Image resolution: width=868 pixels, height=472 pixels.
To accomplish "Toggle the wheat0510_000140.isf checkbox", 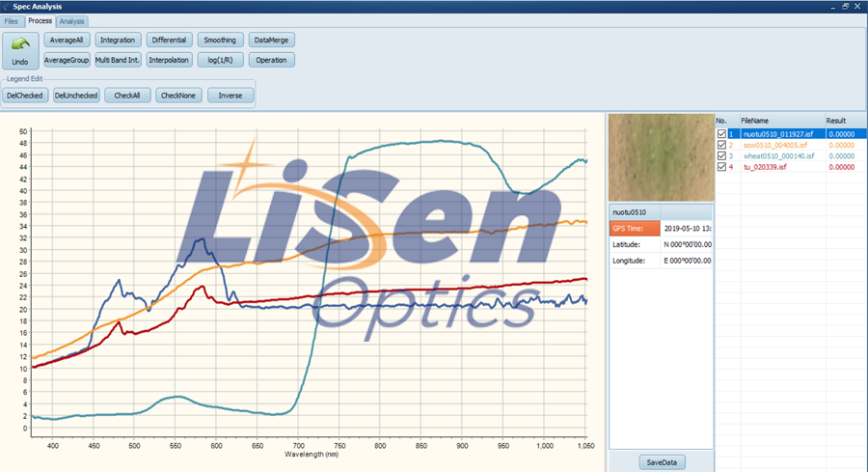I will (721, 155).
